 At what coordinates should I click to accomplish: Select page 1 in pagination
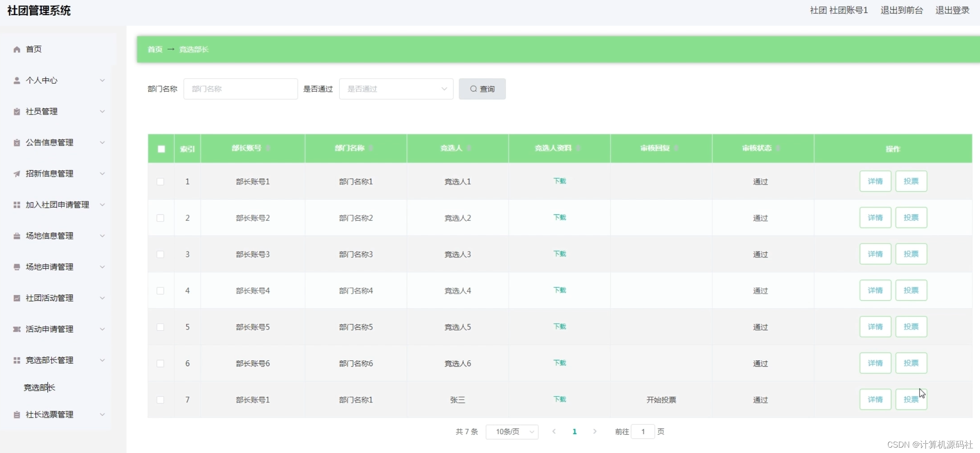click(x=575, y=432)
